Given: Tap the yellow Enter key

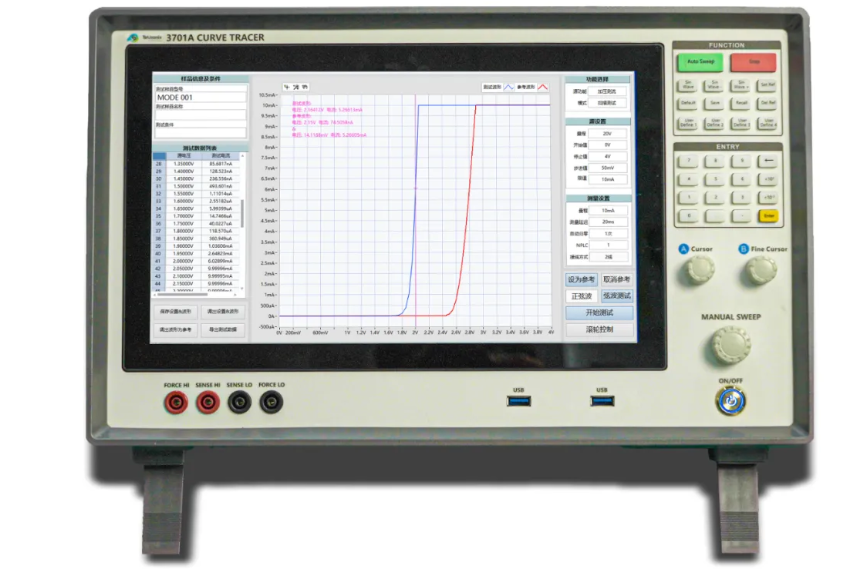Looking at the screenshot, I should coord(769,216).
